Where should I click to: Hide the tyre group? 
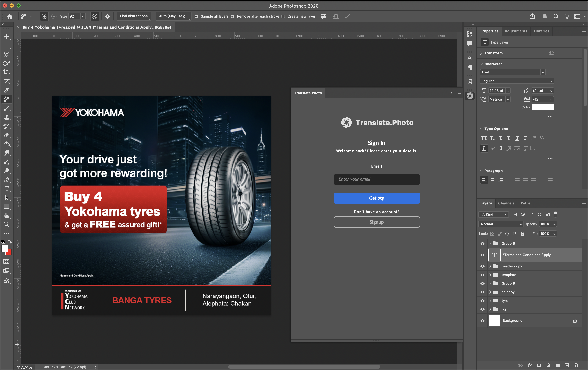coord(482,301)
